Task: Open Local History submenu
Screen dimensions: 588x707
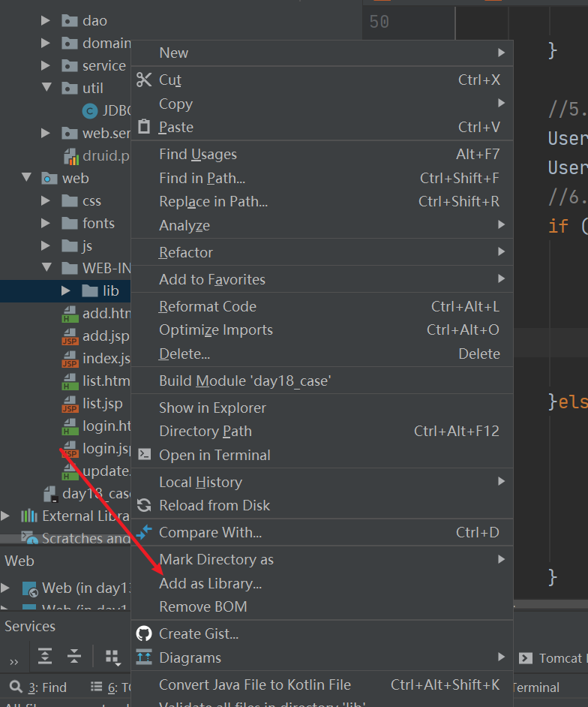Action: (322, 482)
